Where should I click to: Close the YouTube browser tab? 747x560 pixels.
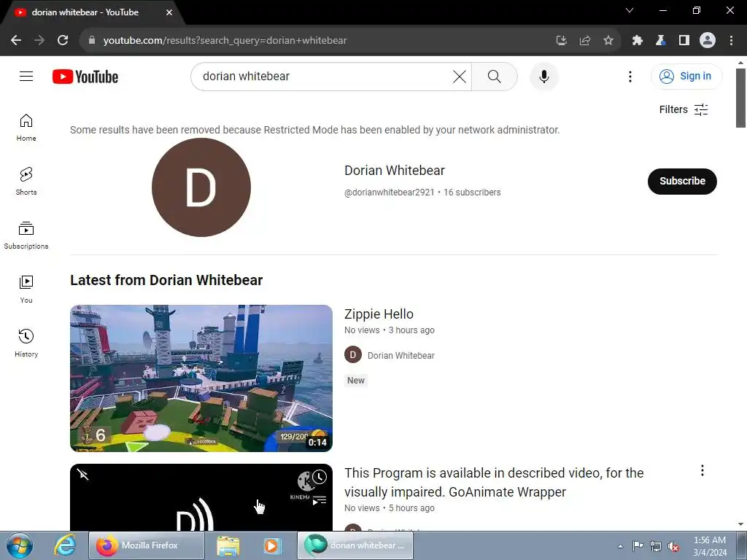(x=169, y=12)
